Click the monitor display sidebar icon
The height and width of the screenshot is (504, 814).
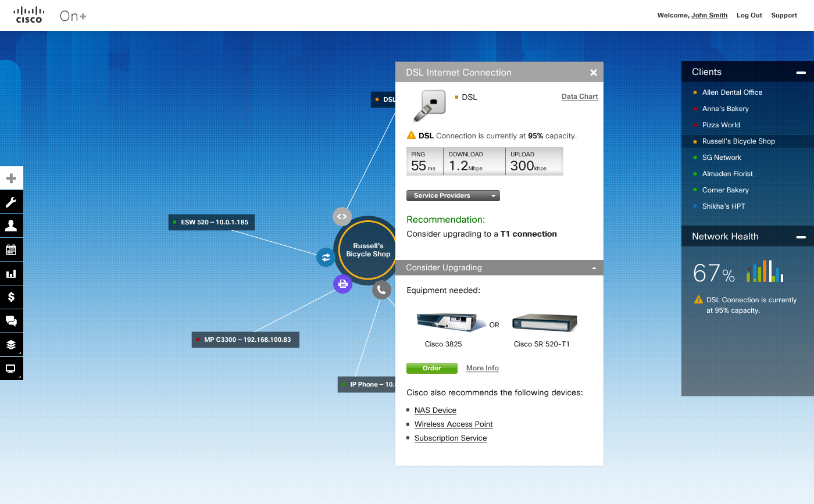pyautogui.click(x=11, y=369)
